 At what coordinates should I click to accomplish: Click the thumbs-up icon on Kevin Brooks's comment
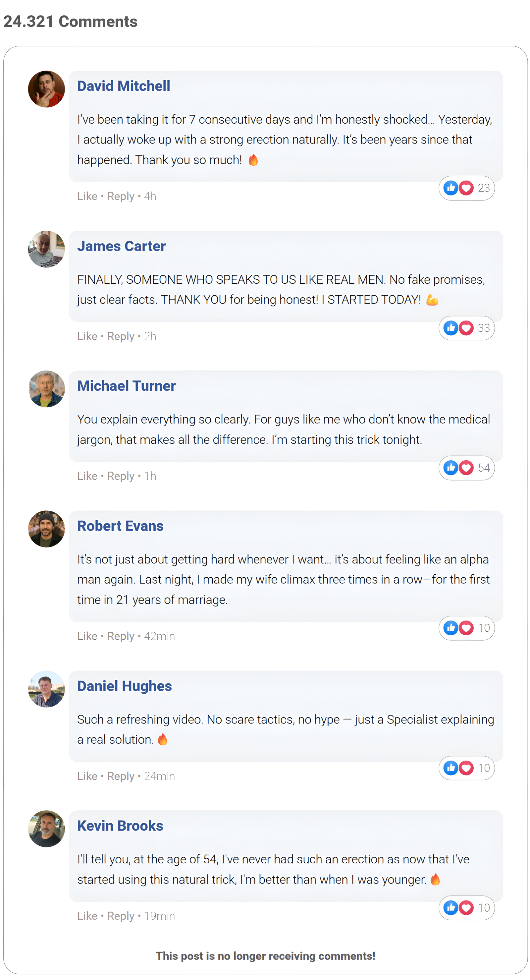point(451,908)
